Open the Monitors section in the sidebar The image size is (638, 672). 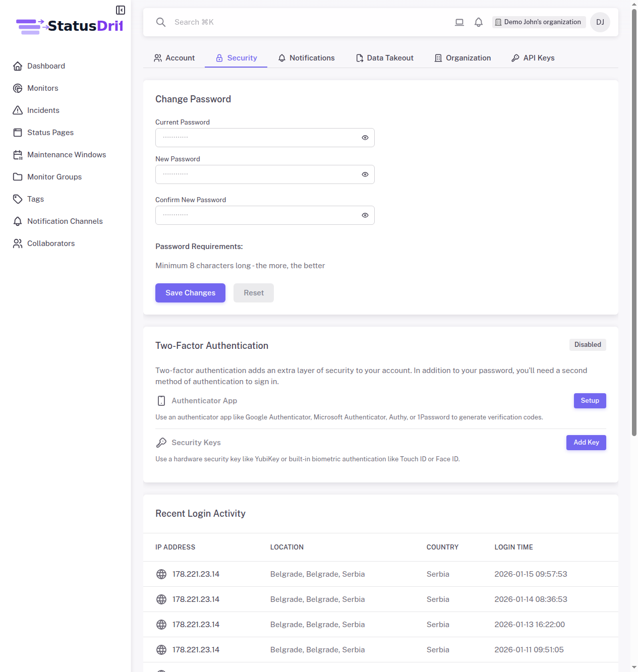click(42, 88)
